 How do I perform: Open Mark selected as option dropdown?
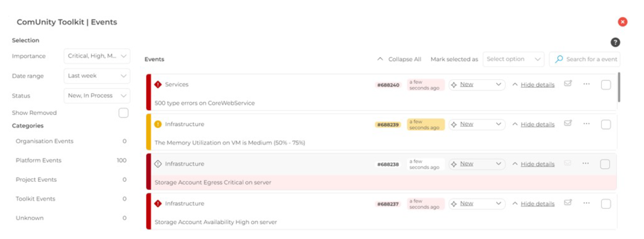[x=513, y=59]
